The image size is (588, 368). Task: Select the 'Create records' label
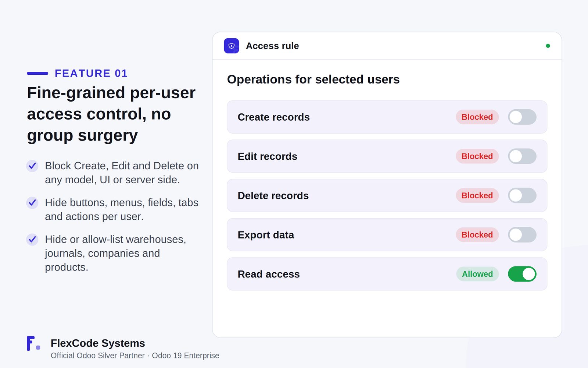pos(274,117)
